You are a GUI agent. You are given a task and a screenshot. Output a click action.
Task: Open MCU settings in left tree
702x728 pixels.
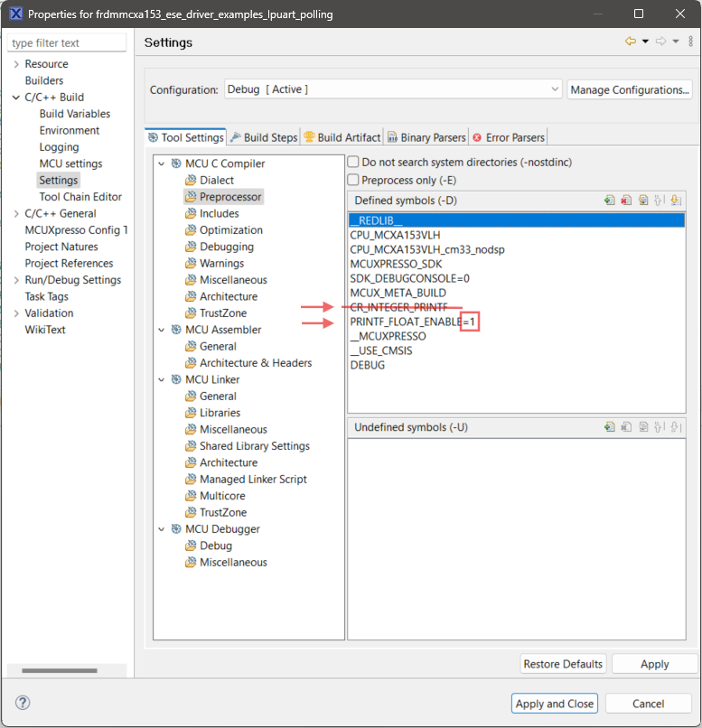[70, 163]
